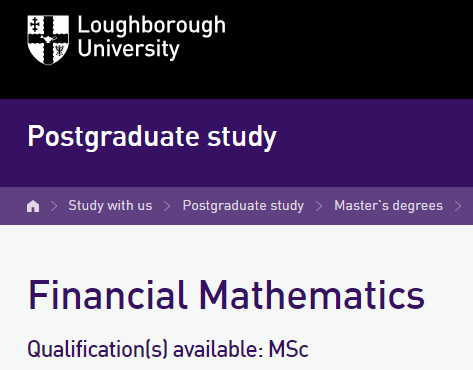The width and height of the screenshot is (473, 370).
Task: Open the Study with us breadcrumb
Action: [110, 205]
